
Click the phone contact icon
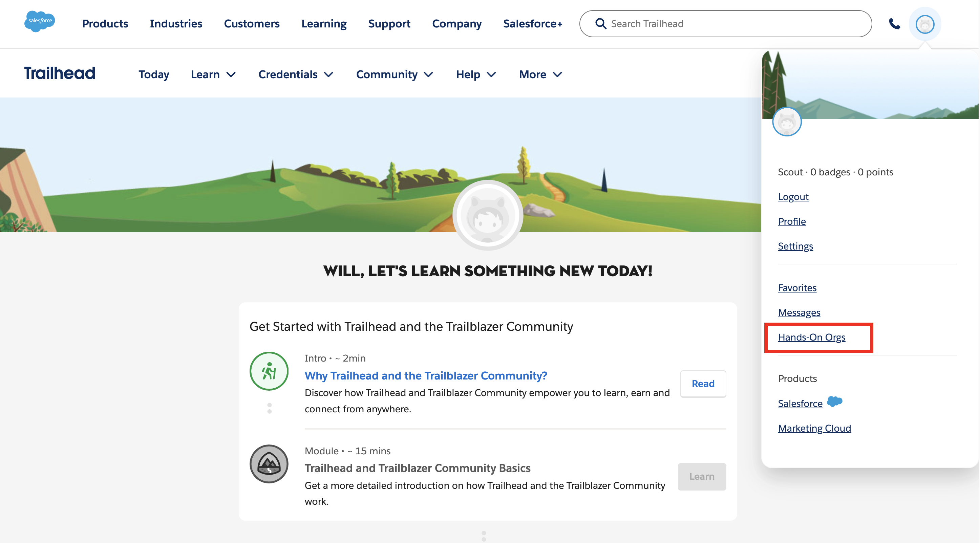coord(894,24)
